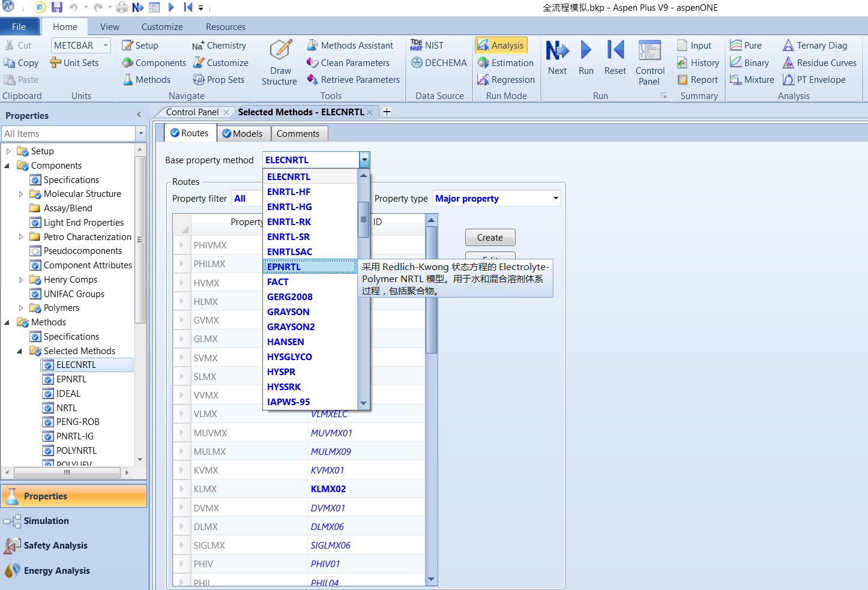This screenshot has height=590, width=868.
Task: Switch to the Resources ribbon tab
Action: (226, 27)
